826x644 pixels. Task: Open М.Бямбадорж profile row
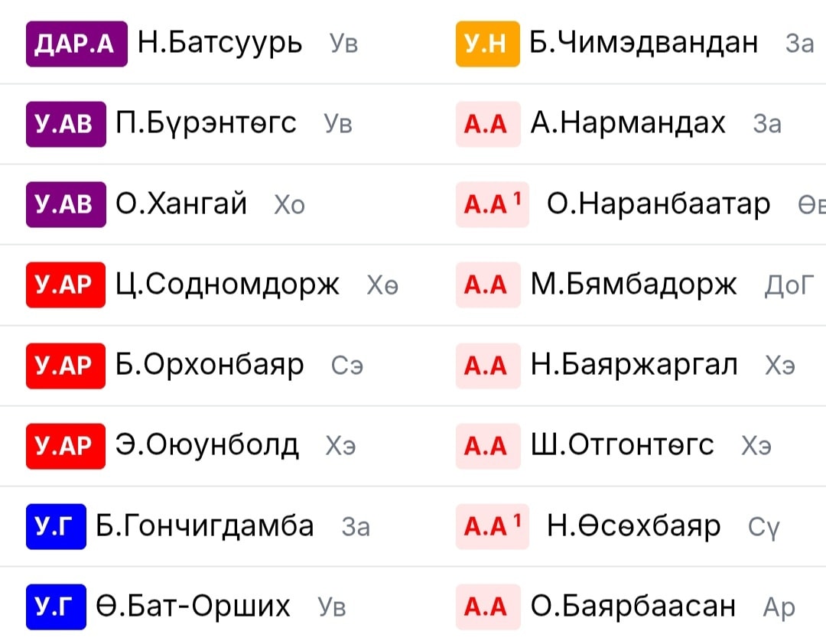coord(634,285)
